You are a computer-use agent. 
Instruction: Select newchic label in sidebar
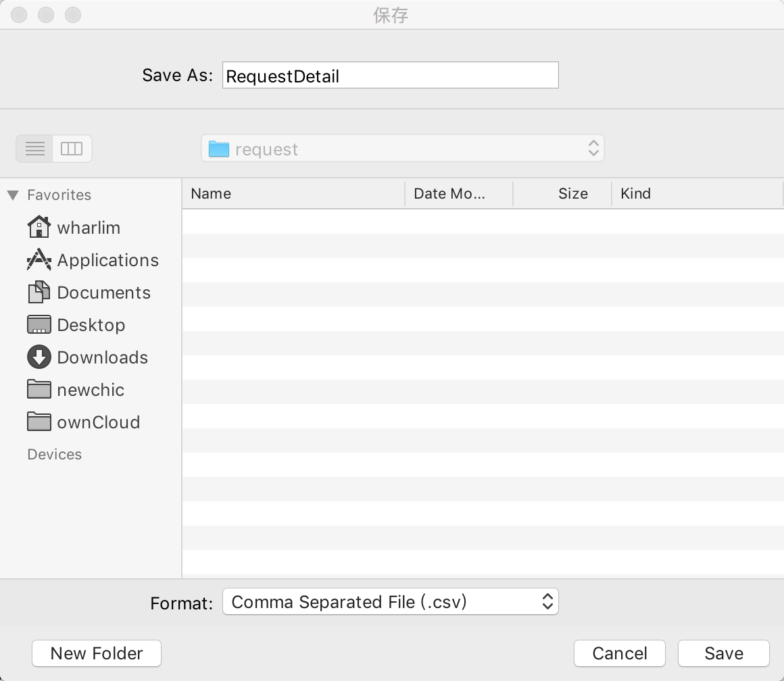click(91, 390)
